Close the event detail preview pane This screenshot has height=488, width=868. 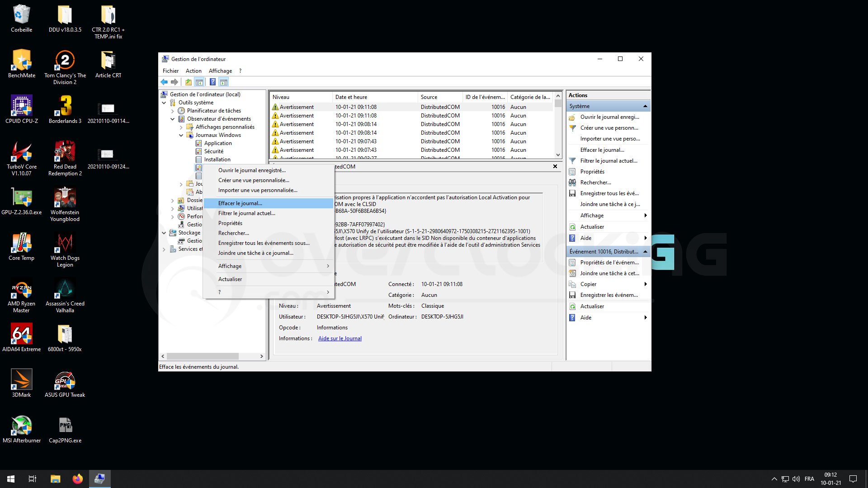(x=555, y=167)
